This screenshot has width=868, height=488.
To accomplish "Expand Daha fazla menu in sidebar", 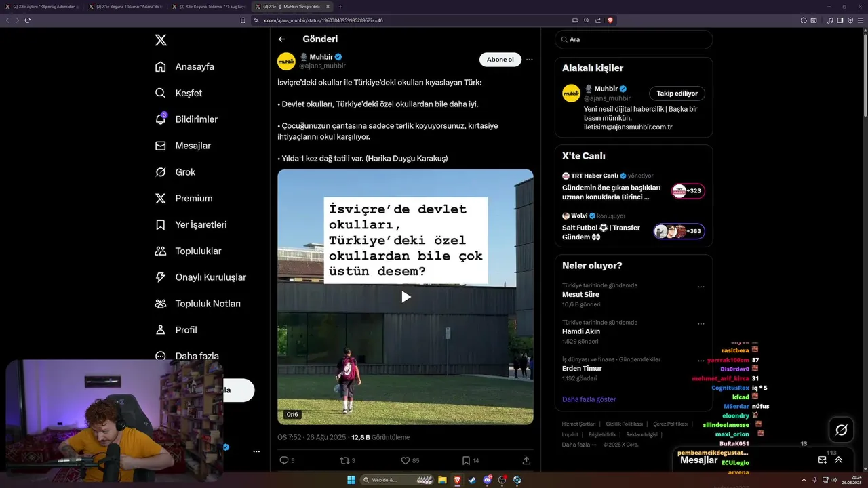I will tap(186, 356).
